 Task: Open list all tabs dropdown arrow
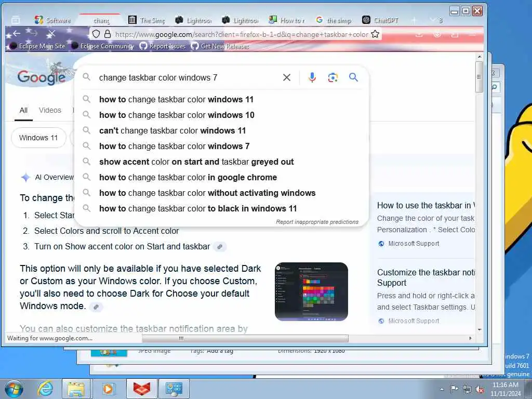pyautogui.click(x=432, y=20)
